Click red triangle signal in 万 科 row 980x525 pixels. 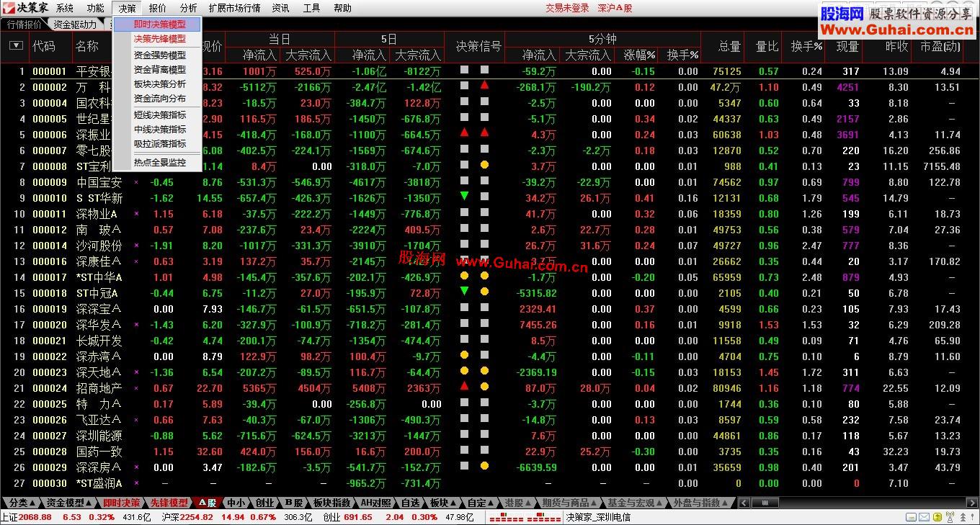tap(484, 86)
